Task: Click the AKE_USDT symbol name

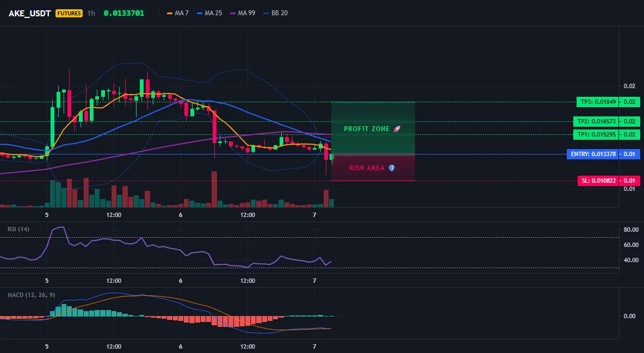Action: (29, 13)
